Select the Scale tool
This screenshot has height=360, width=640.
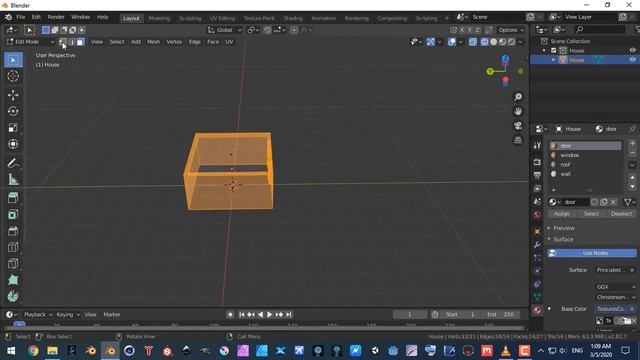13,128
